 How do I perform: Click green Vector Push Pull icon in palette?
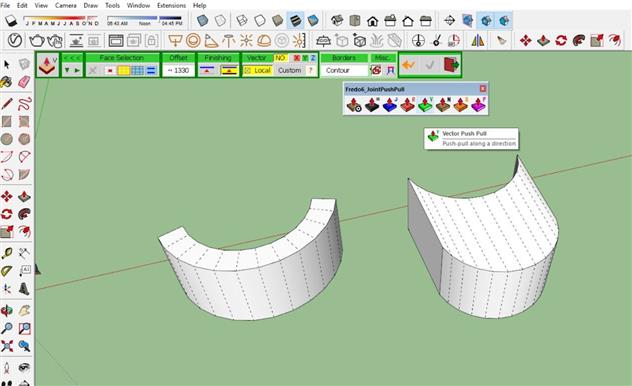(x=425, y=105)
